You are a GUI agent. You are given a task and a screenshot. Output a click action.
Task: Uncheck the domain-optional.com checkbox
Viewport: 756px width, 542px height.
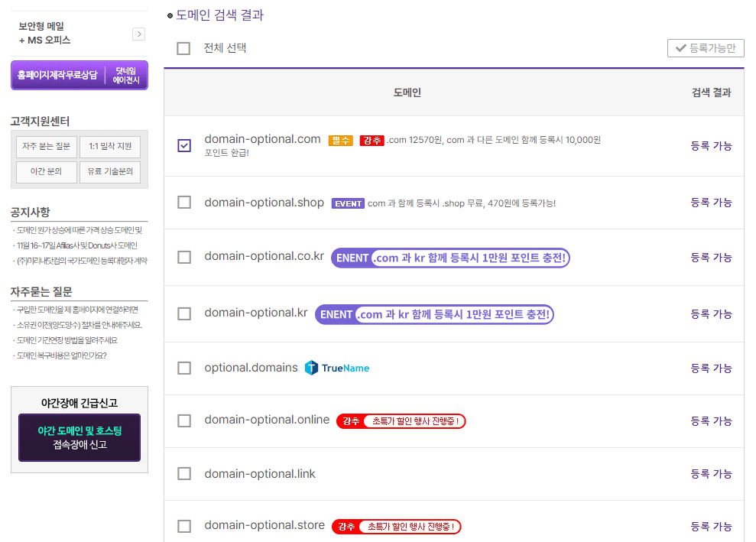click(183, 145)
